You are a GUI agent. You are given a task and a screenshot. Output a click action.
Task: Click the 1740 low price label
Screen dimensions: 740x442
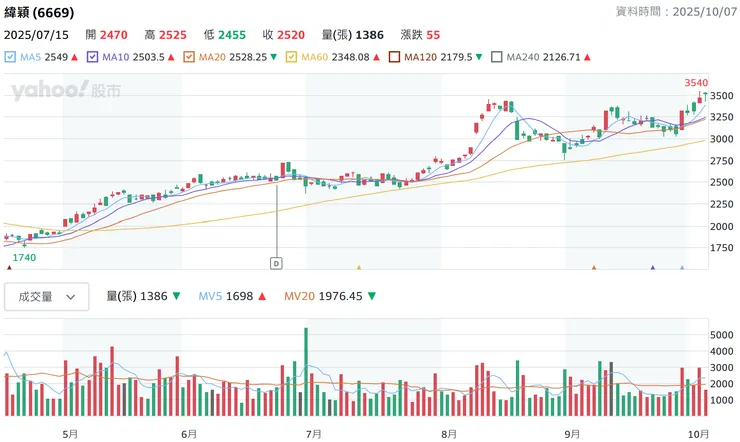point(24,257)
